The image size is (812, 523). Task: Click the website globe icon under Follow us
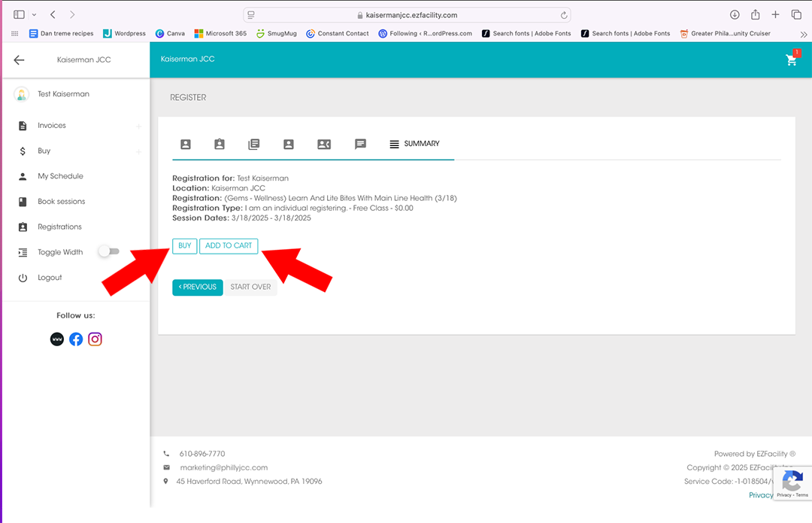[x=57, y=339]
